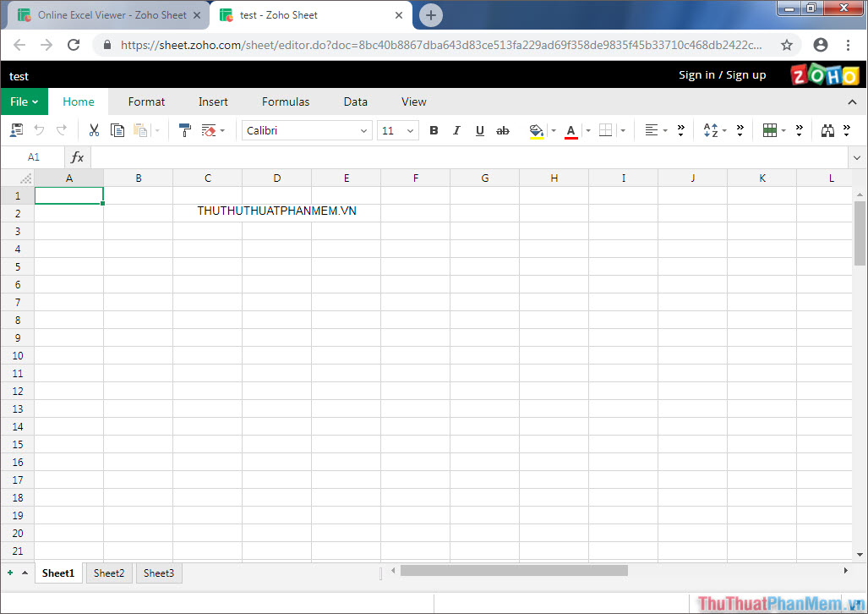Screen dimensions: 868x614
Task: Select all cells corner button
Action: click(x=18, y=178)
